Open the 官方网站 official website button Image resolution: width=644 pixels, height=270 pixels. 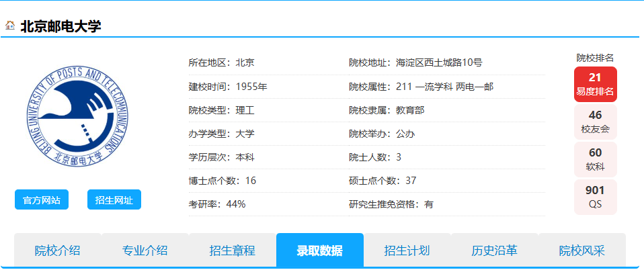tap(42, 199)
